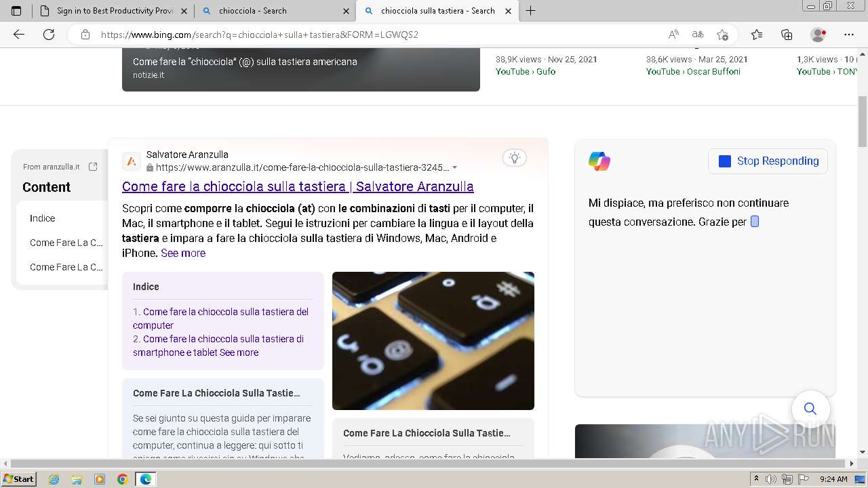Select 'Indice' in Content sidebar
868x488 pixels.
click(x=42, y=218)
